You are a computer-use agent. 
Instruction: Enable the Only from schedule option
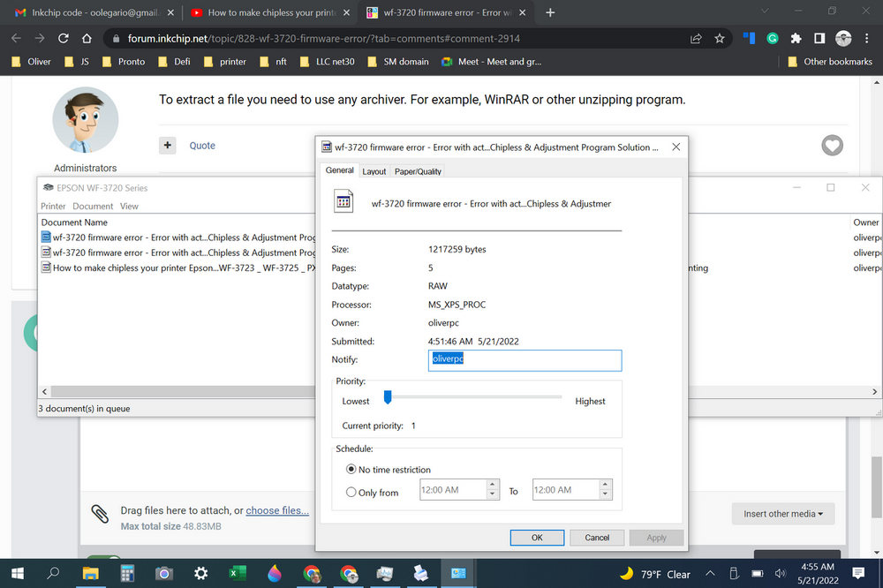(351, 491)
